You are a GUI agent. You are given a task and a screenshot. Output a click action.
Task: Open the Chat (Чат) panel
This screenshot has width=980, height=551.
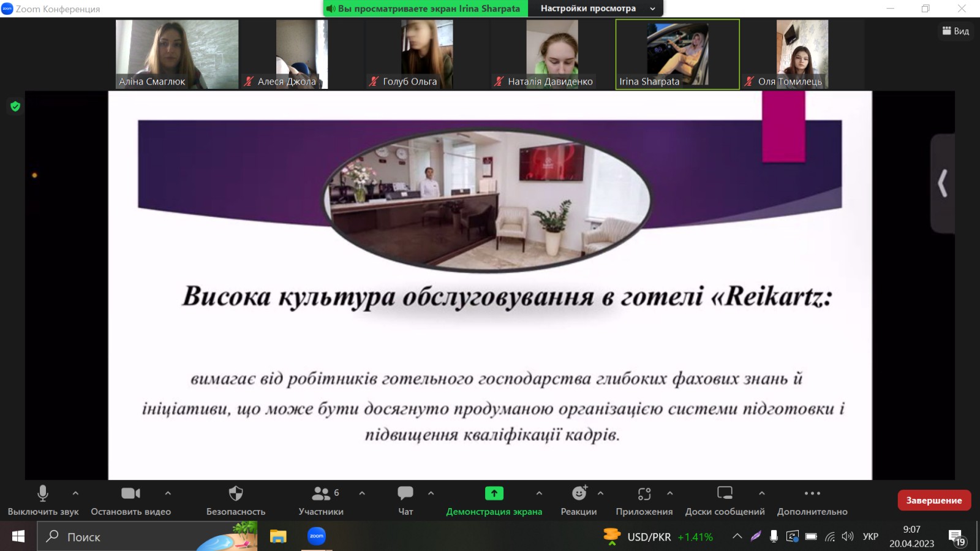click(x=405, y=494)
